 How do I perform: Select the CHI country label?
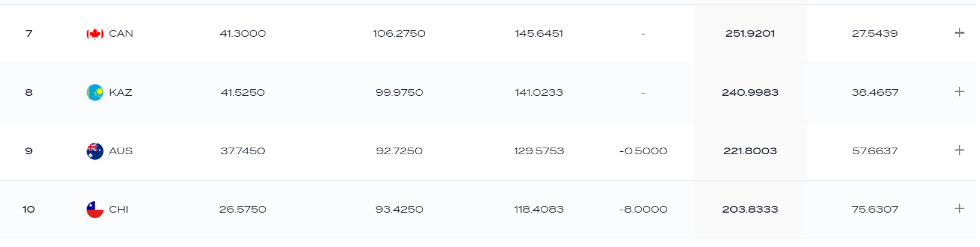coord(119,210)
